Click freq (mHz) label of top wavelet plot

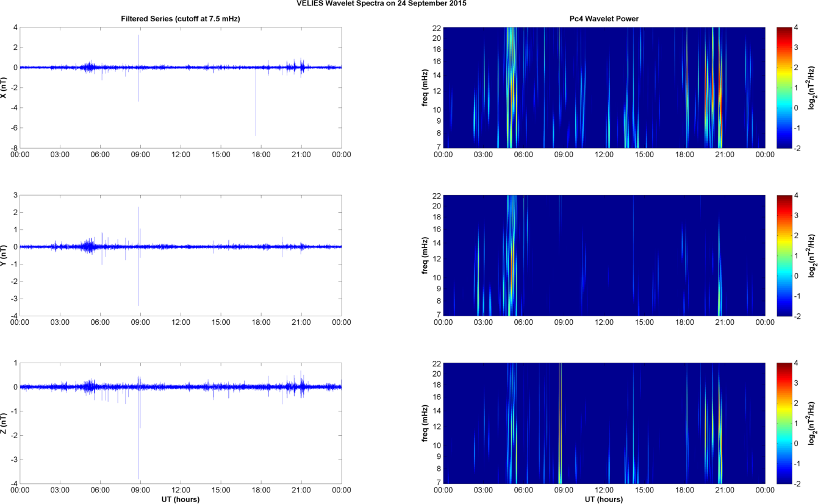(x=425, y=87)
